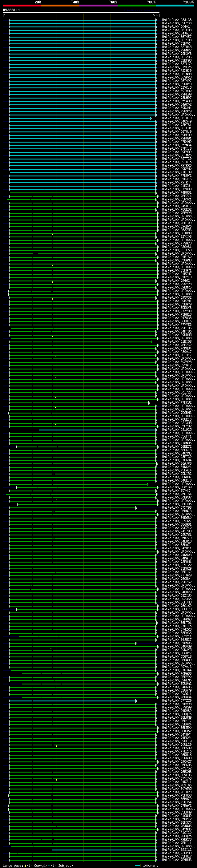Viewport: 197px width, 868px height.
Task: Click the white query sequence bar
Action: [x=81, y=13]
